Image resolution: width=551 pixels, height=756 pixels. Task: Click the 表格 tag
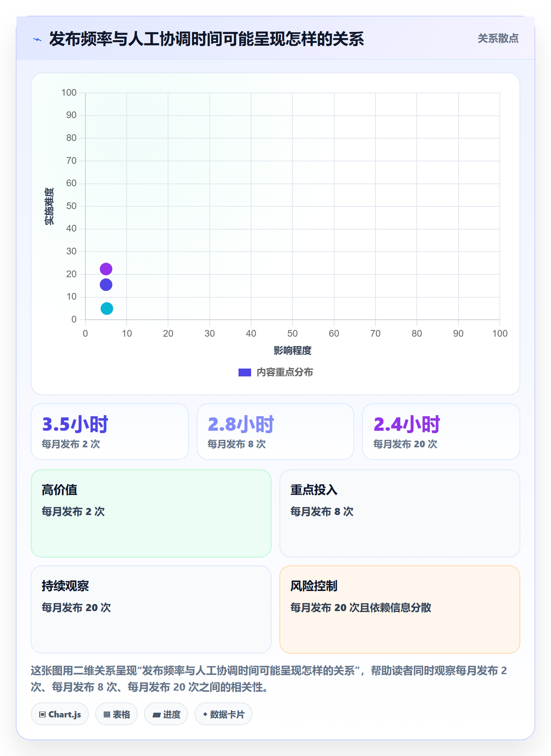tap(116, 714)
